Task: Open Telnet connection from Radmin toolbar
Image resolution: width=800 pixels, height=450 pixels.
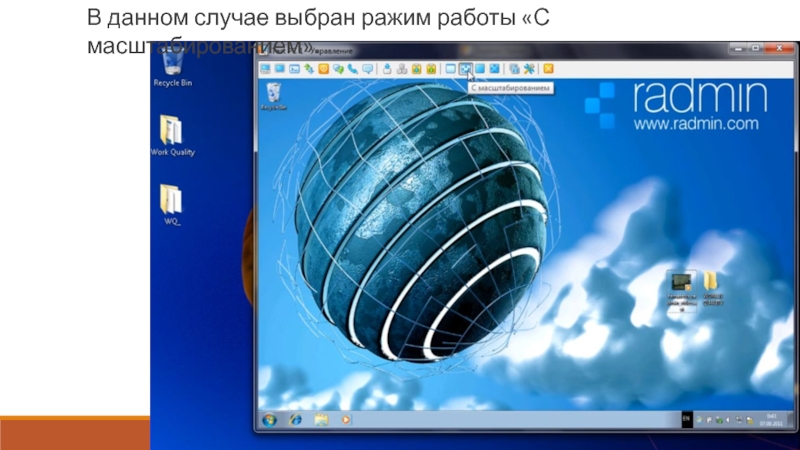Action: [x=295, y=68]
